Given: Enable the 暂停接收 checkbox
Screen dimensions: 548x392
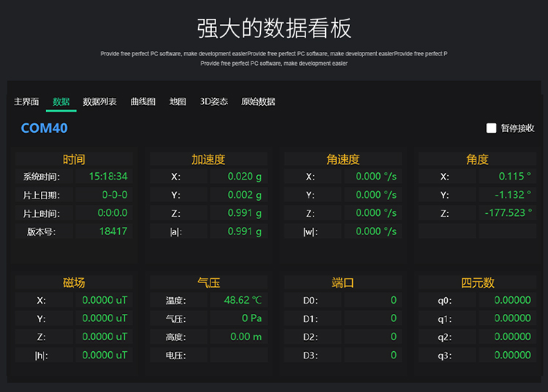Looking at the screenshot, I should tap(492, 128).
